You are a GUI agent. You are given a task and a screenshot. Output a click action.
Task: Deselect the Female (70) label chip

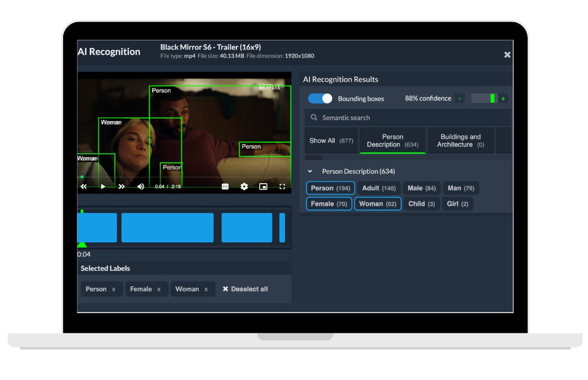(x=329, y=204)
